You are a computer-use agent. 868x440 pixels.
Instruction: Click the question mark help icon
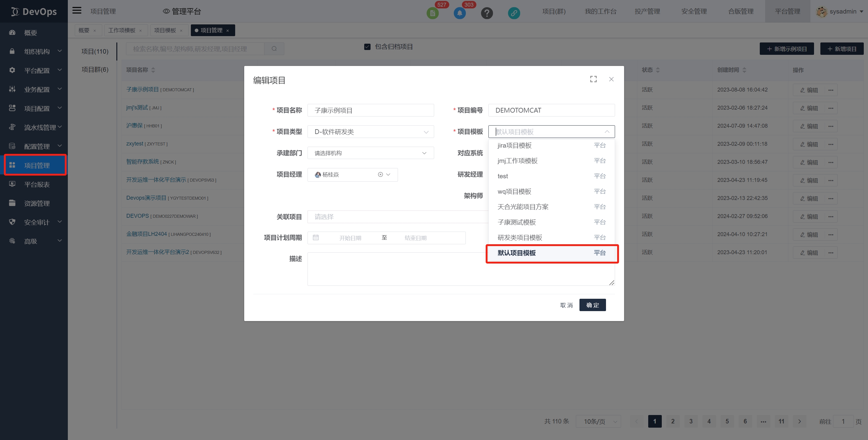[x=487, y=13]
